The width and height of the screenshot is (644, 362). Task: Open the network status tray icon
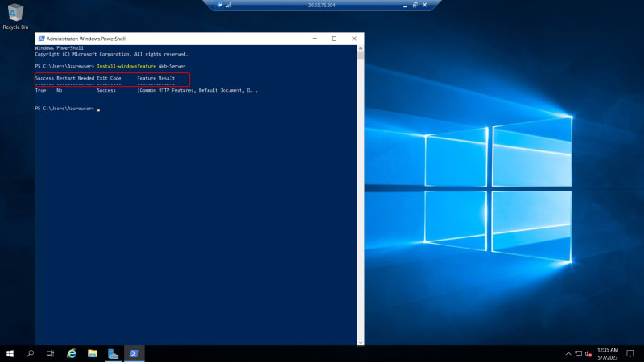pos(578,353)
